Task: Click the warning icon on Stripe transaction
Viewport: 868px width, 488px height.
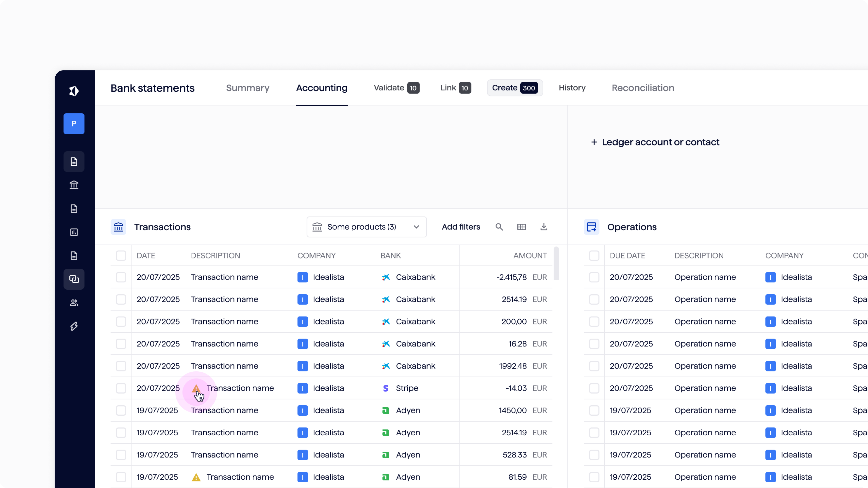Action: coord(196,388)
